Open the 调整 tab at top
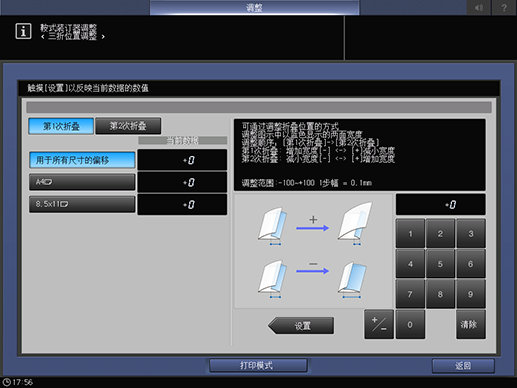The image size is (517, 388). point(254,7)
